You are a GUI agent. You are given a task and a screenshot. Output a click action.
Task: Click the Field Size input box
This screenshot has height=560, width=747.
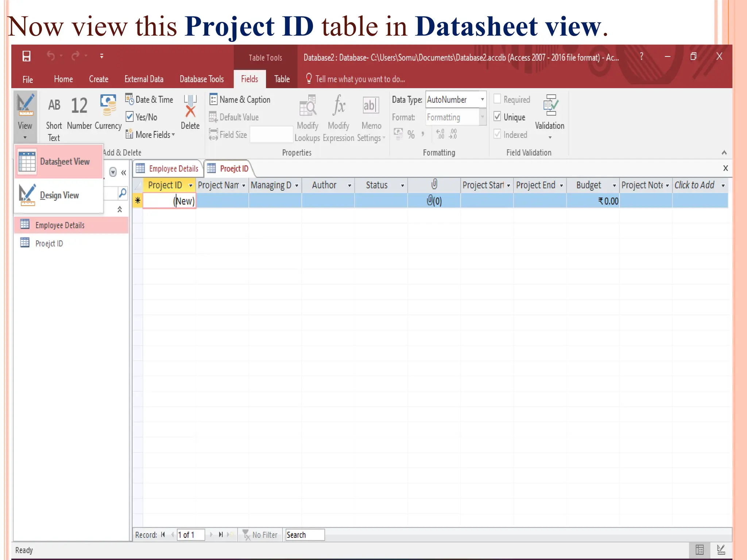[x=271, y=135]
